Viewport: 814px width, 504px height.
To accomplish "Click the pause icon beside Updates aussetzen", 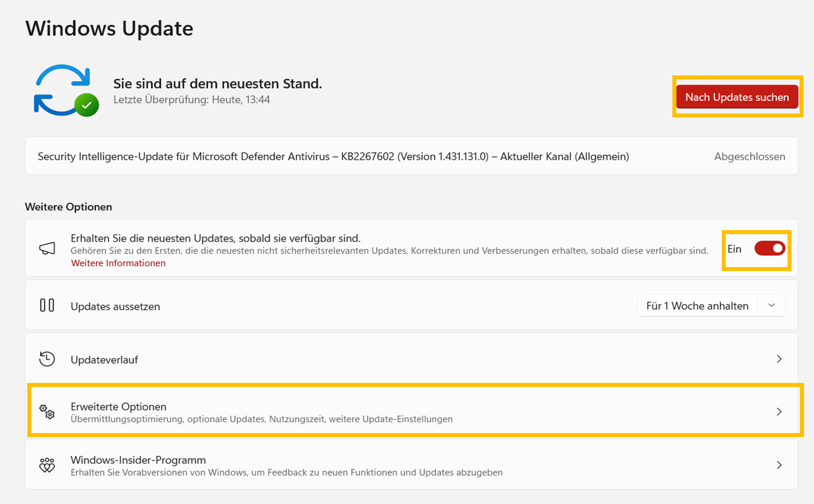I will (47, 306).
